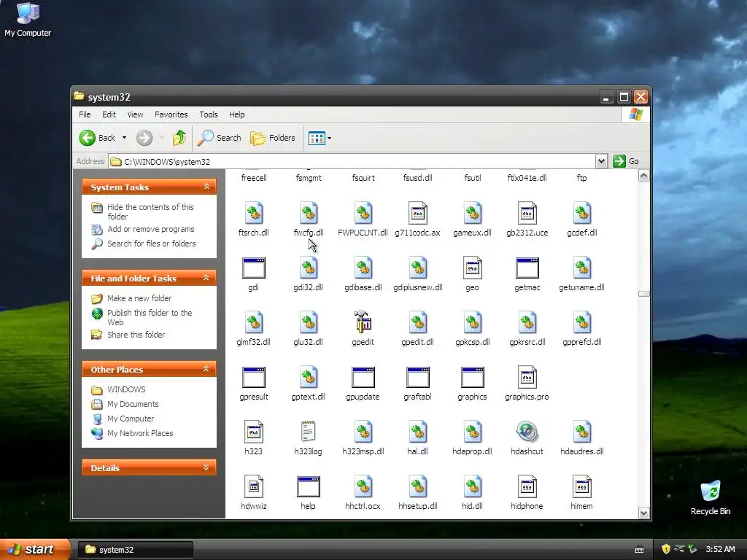The height and width of the screenshot is (560, 747).
Task: Select the ftsrch.dll file icon
Action: (x=253, y=213)
